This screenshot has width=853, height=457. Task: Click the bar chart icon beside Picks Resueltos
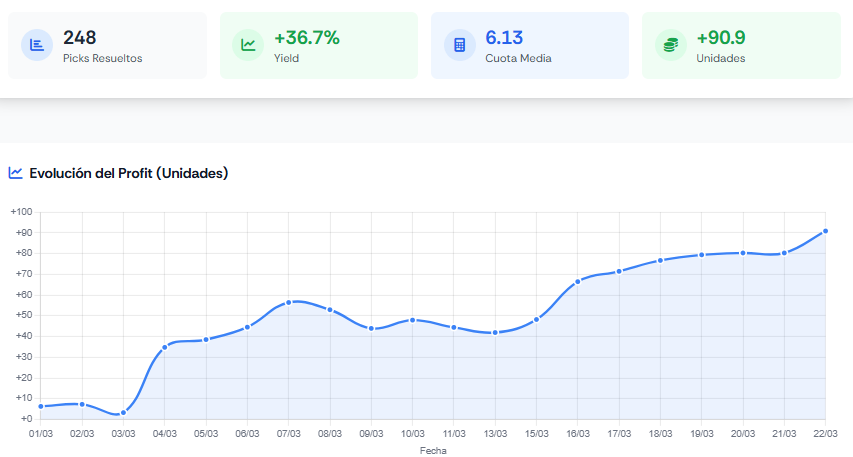(36, 45)
